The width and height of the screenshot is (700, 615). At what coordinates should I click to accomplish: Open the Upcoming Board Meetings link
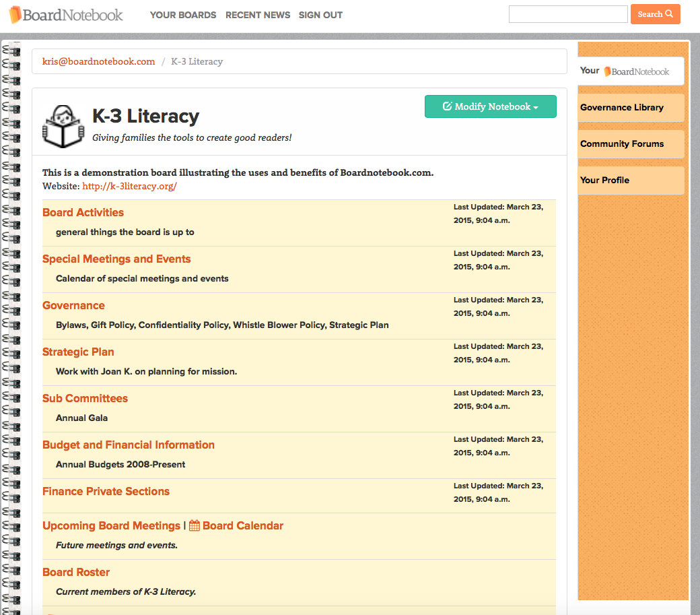(x=111, y=525)
